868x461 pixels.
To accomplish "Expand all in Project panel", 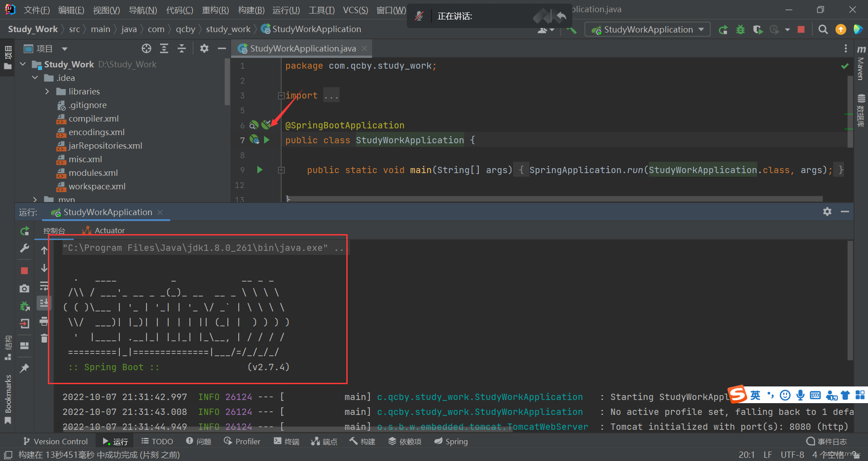I will (x=164, y=48).
